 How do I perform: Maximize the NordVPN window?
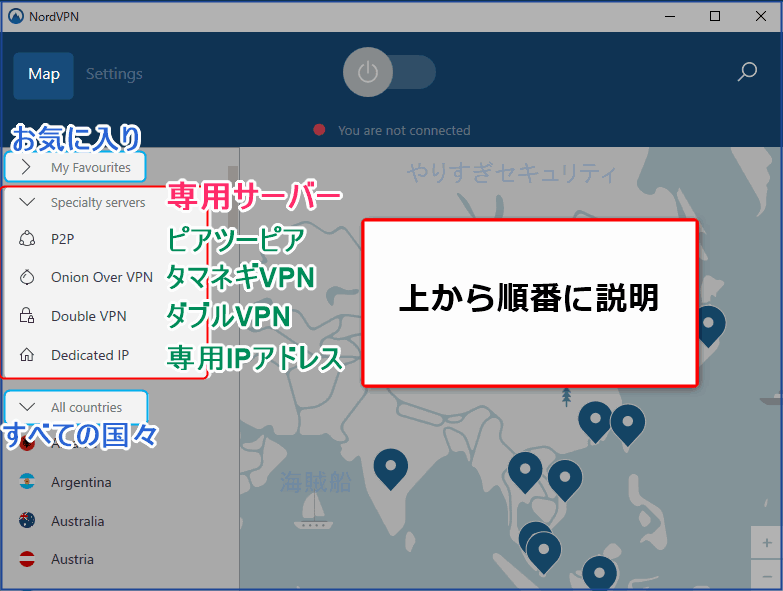click(715, 16)
